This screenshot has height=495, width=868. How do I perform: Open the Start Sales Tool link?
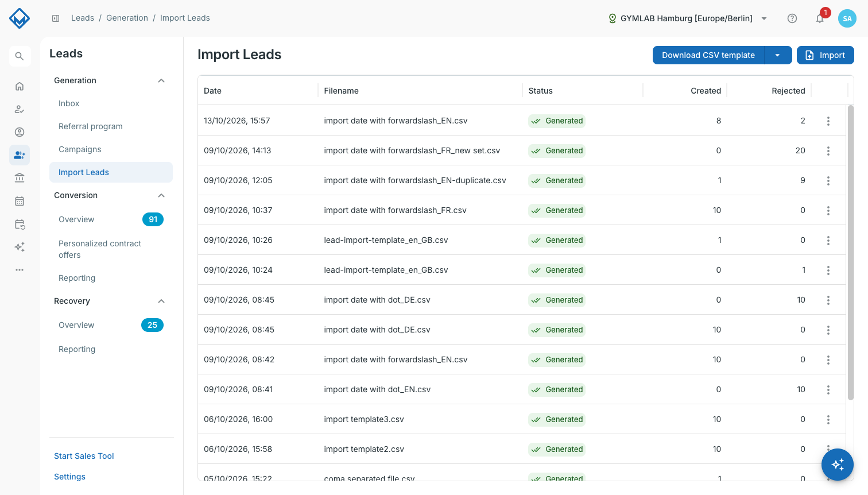click(84, 456)
